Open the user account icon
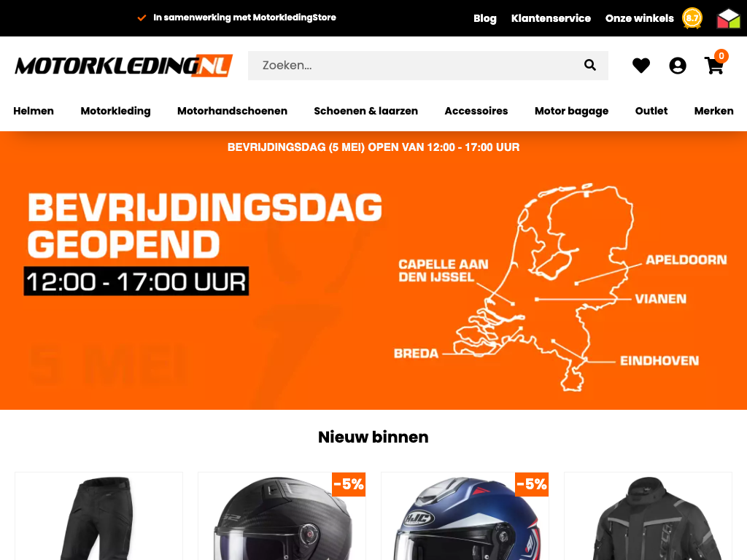 (678, 65)
